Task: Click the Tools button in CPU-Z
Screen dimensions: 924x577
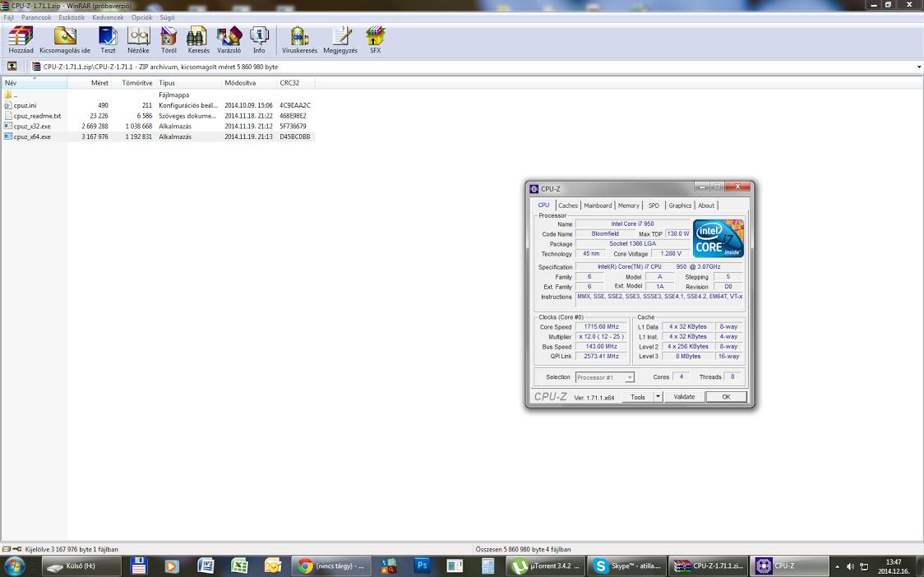Action: (638, 397)
